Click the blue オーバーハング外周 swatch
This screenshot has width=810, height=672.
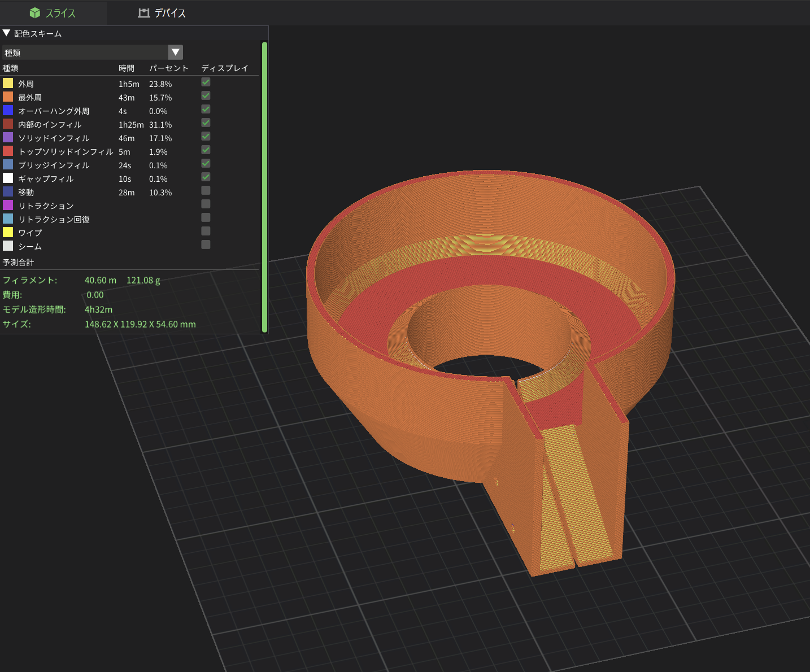(x=8, y=111)
